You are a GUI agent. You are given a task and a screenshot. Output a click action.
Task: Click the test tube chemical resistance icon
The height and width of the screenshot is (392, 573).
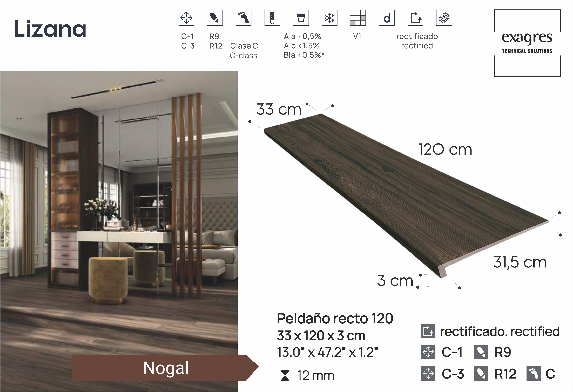pyautogui.click(x=272, y=18)
